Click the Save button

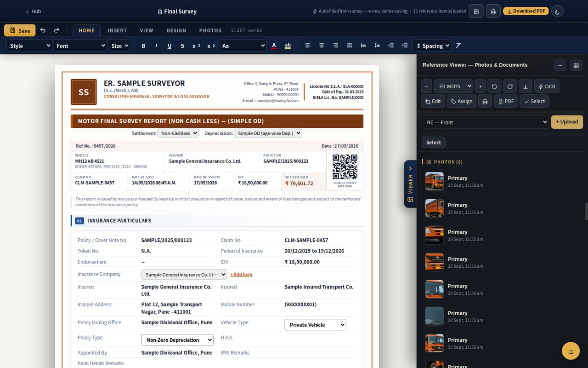pos(20,30)
